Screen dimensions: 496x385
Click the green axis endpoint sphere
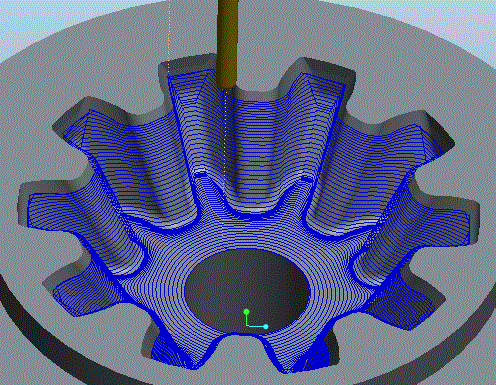coord(246,312)
